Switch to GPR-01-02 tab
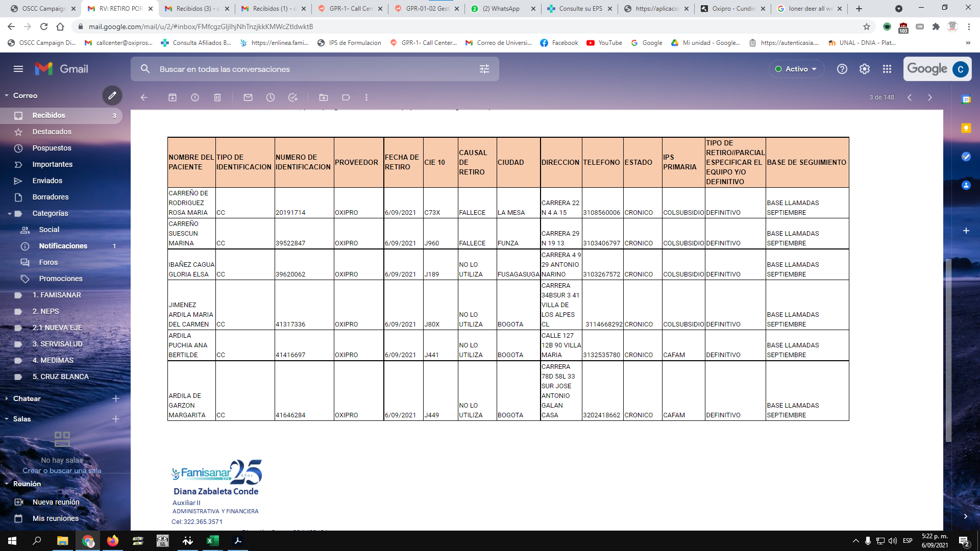 point(426,9)
